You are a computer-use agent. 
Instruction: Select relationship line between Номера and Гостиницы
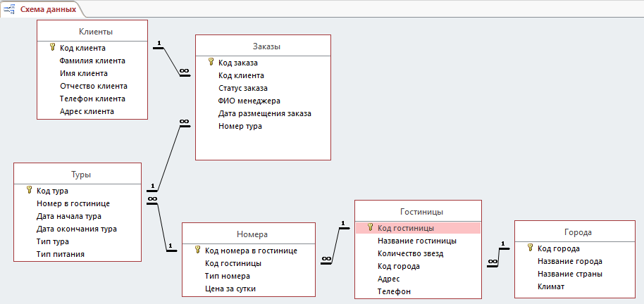pos(335,246)
